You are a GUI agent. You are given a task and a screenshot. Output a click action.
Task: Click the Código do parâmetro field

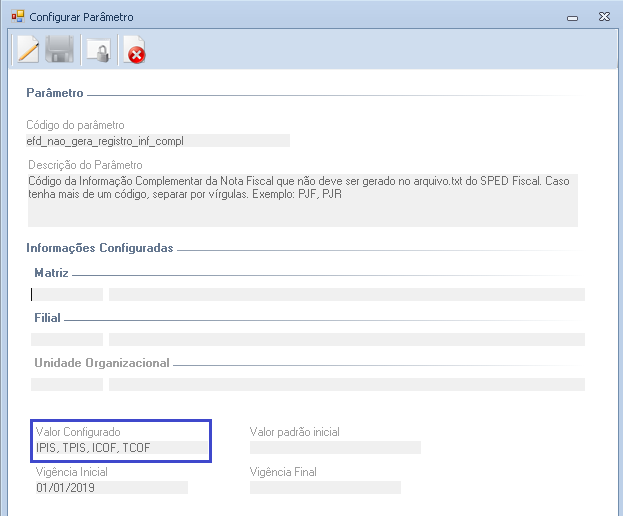[x=158, y=141]
